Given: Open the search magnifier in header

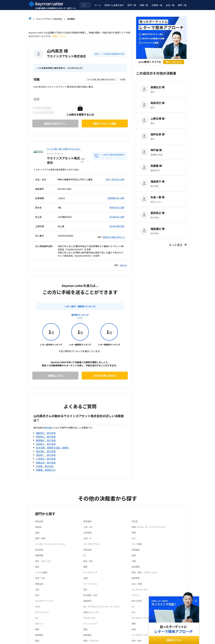Looking at the screenshot, I should (x=84, y=5).
